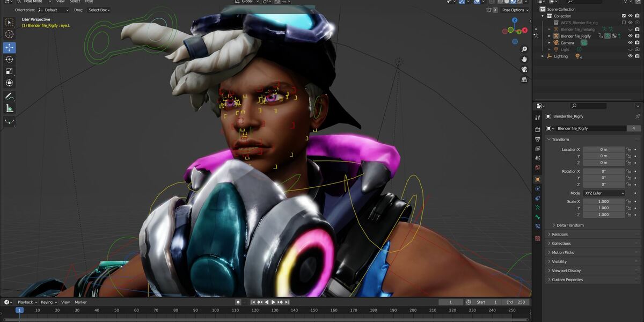Expand the Delta Transform panel
This screenshot has width=644, height=322.
[570, 225]
